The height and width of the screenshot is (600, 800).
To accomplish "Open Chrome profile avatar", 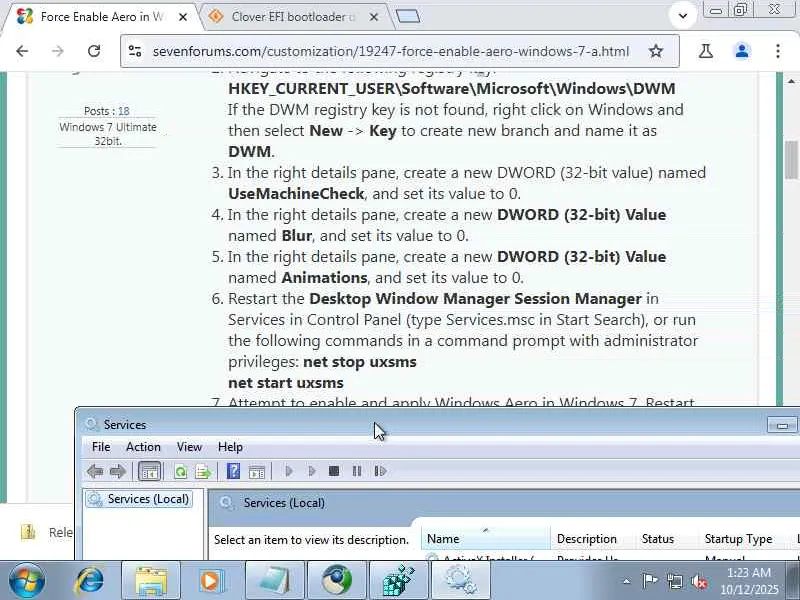I will pyautogui.click(x=742, y=51).
